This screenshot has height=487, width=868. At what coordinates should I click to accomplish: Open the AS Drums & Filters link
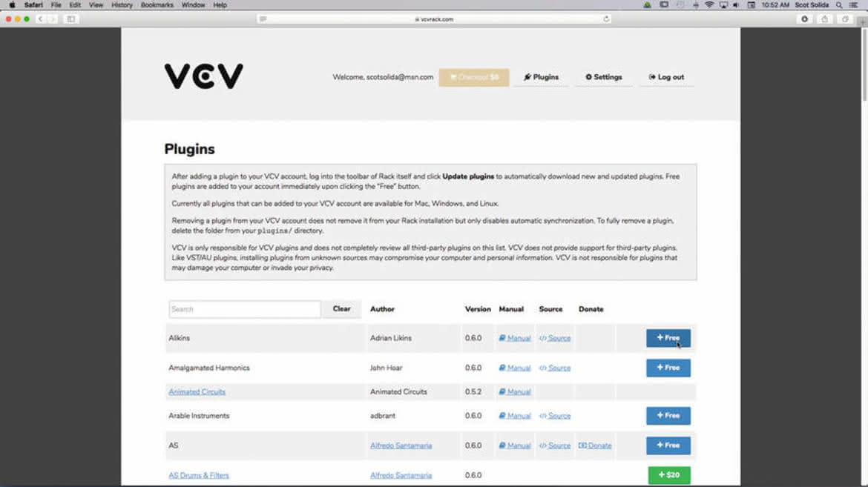tap(199, 475)
